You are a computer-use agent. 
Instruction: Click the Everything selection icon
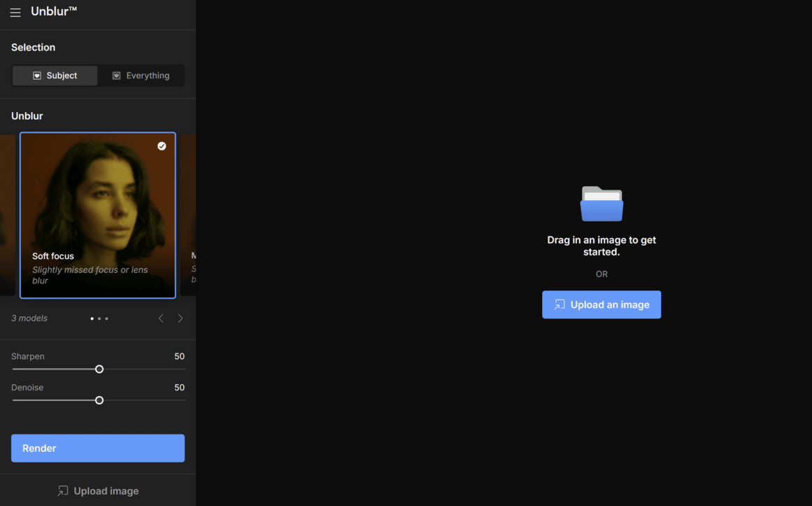click(x=117, y=76)
